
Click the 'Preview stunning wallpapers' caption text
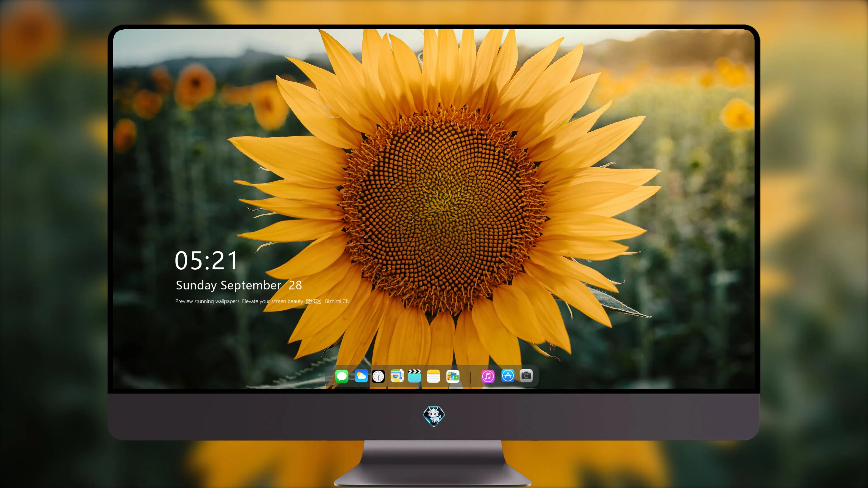[x=262, y=301]
